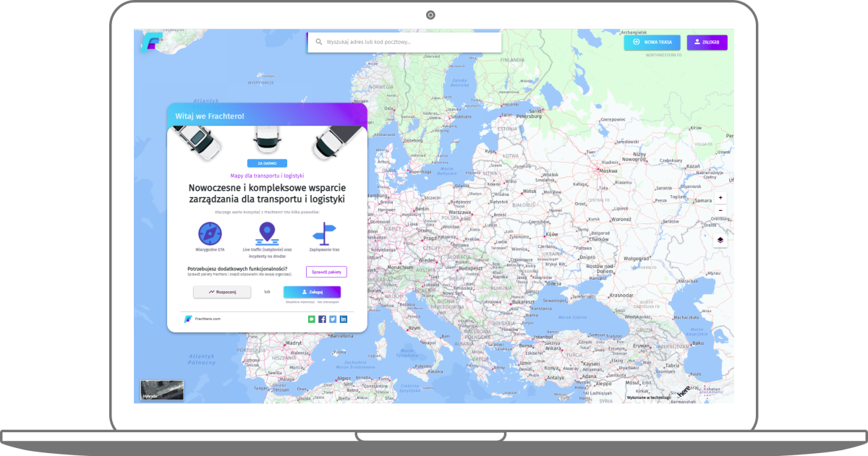Click the Live traffic map pin icon
868x456 pixels.
coord(268,233)
